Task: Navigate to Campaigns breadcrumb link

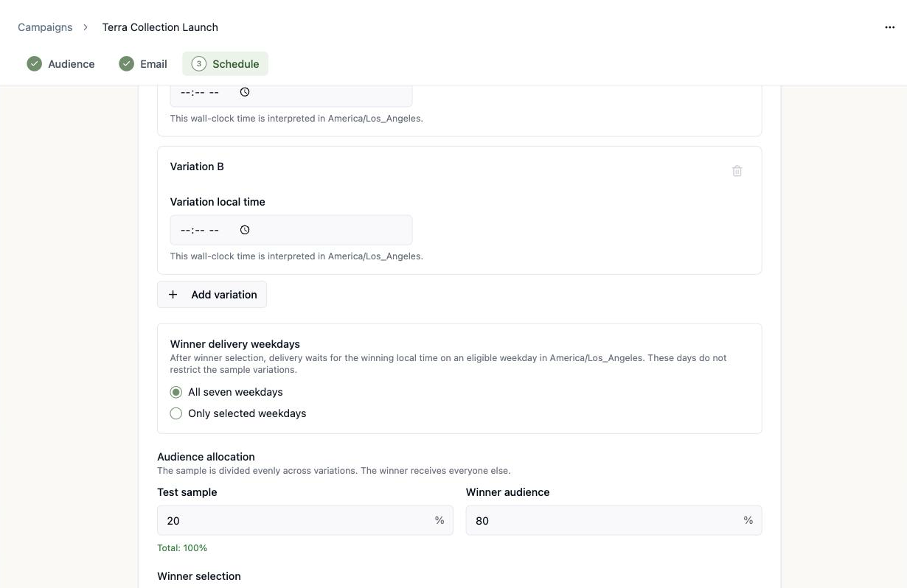Action: click(45, 27)
